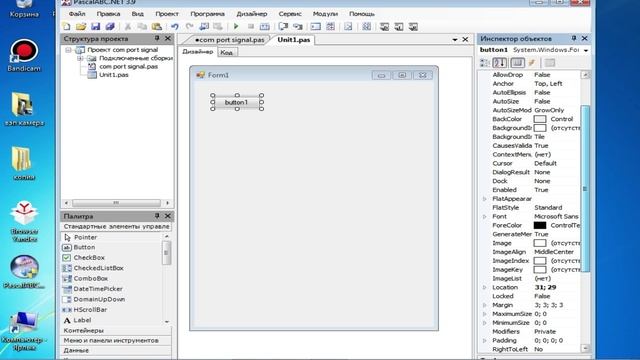The image size is (640, 360).
Task: Close the active editor tab
Action: tap(465, 40)
